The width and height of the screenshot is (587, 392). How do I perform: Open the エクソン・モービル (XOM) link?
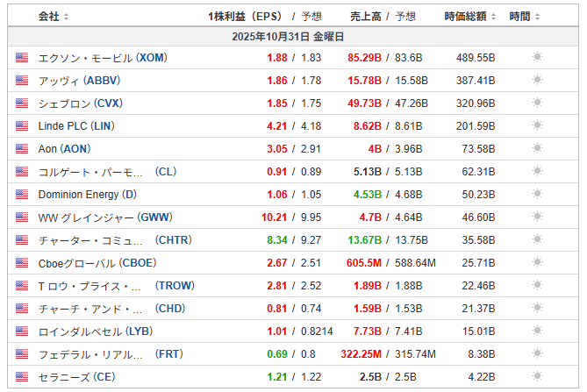[x=103, y=57]
